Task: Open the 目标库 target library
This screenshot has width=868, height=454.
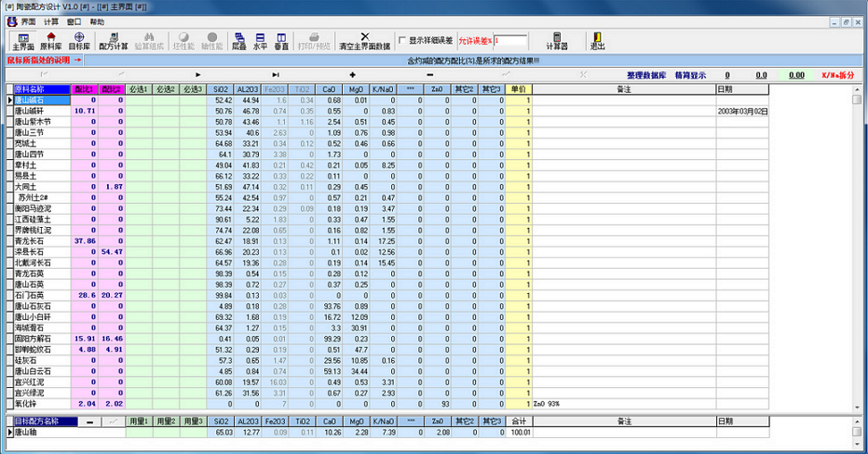Action: 80,40
